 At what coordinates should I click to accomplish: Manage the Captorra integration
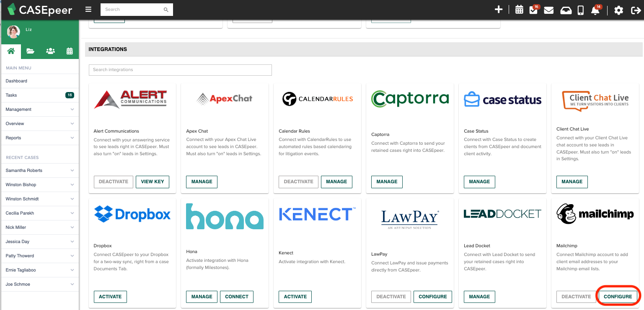pyautogui.click(x=387, y=182)
